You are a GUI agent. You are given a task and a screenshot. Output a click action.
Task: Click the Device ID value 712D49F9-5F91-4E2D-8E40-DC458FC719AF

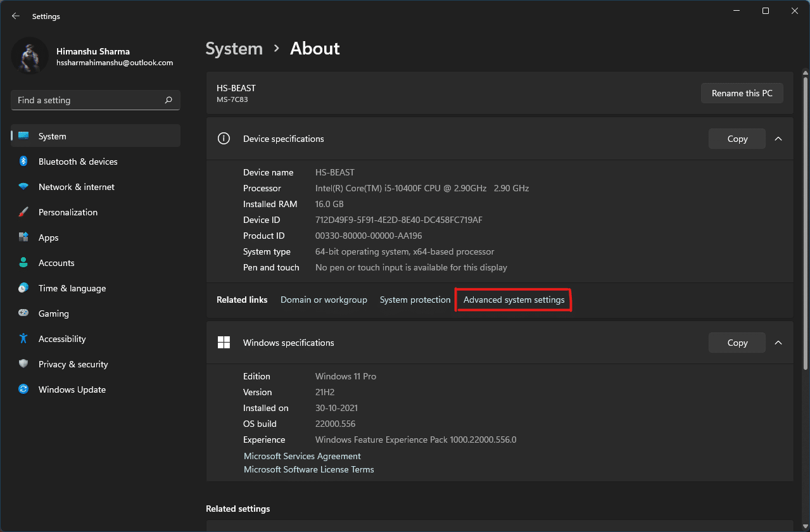(x=399, y=220)
